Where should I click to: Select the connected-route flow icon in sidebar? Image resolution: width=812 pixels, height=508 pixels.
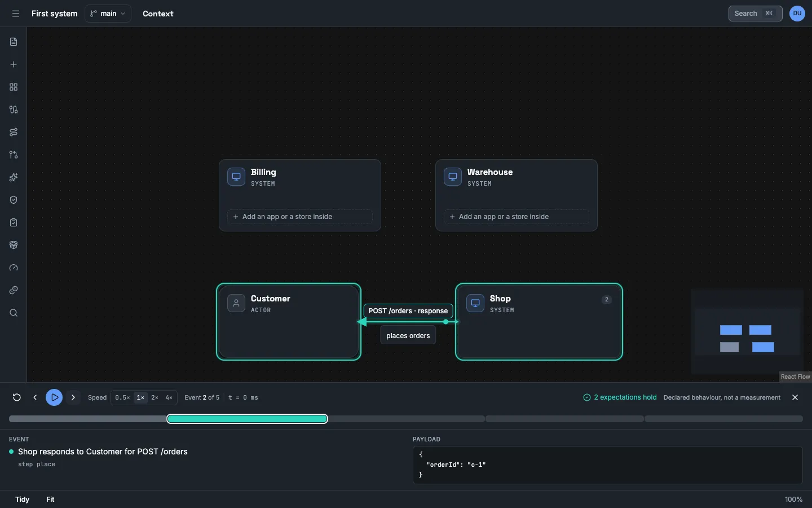click(14, 132)
